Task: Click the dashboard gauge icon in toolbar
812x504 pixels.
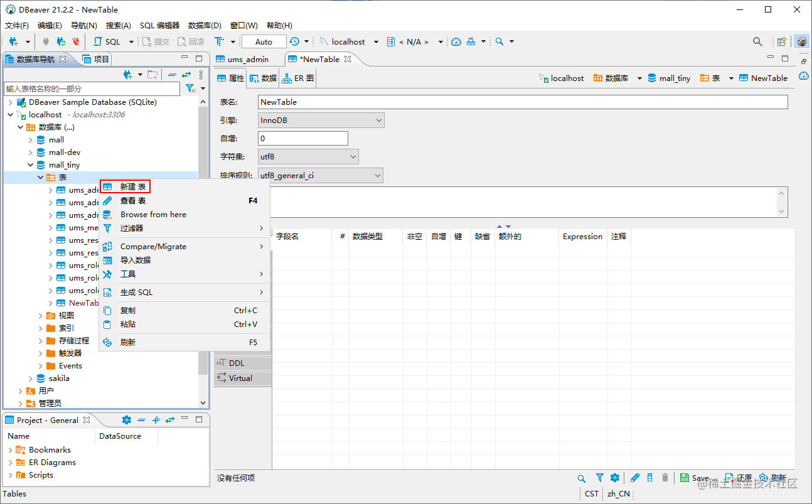Action: coord(456,41)
